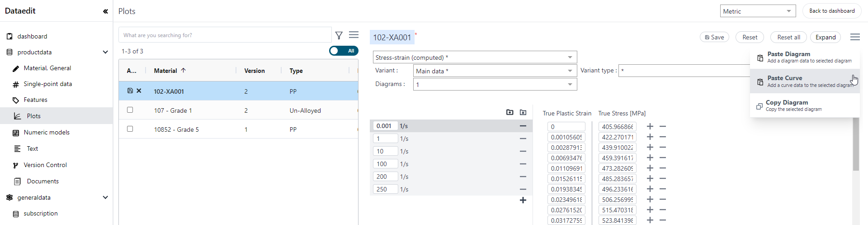868x225 pixels.
Task: Click the X icon in 102-XA001 row
Action: click(139, 91)
